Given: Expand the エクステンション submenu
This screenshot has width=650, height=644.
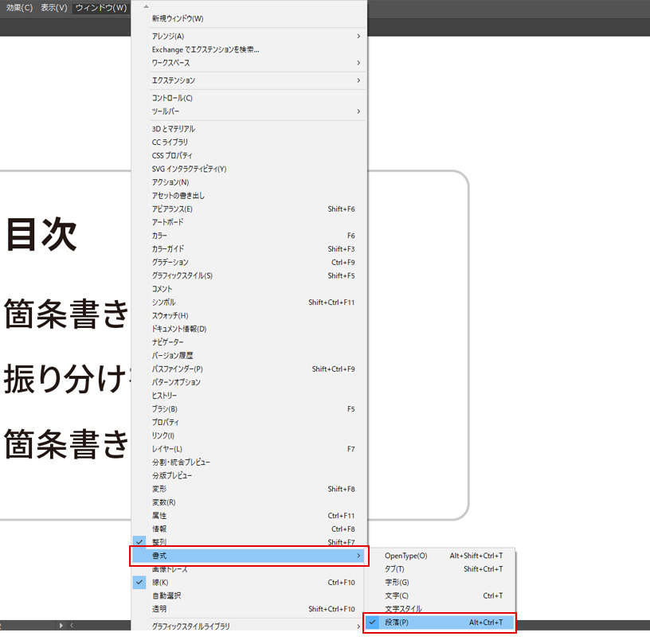Looking at the screenshot, I should click(249, 80).
